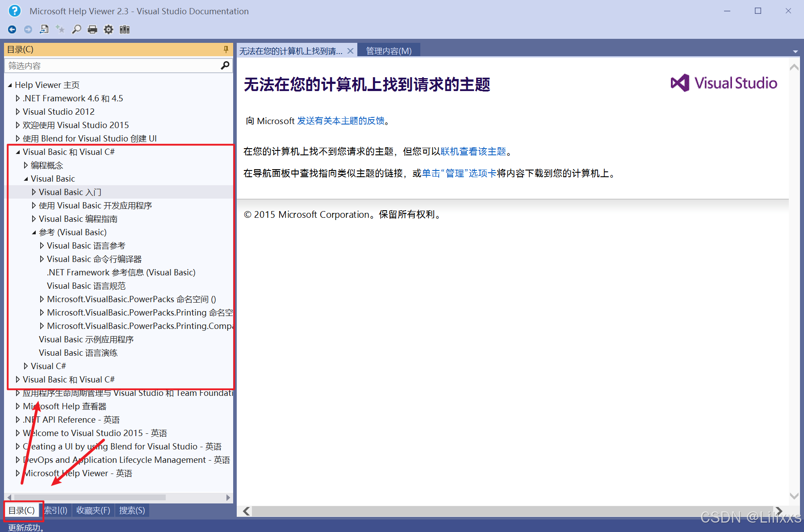Click tree horizontal scrollbar right arrow
This screenshot has height=532, width=804.
(x=228, y=497)
